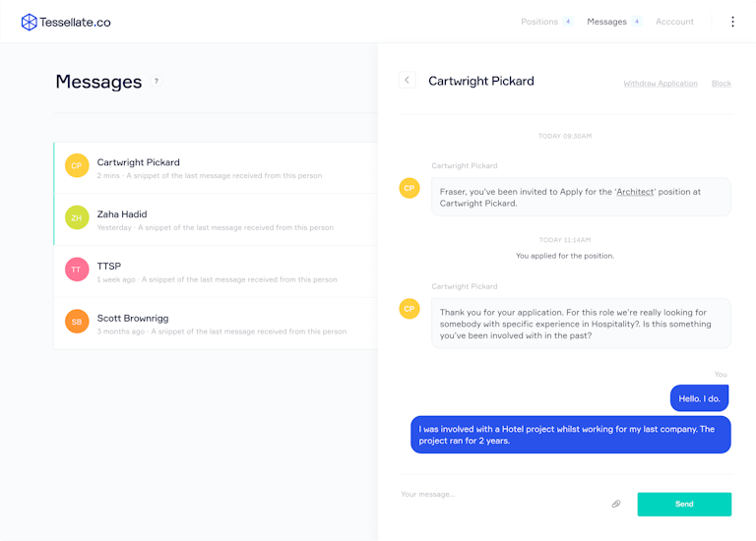Click the yellow CP avatar in conversation list
This screenshot has width=756, height=541.
[x=77, y=165]
